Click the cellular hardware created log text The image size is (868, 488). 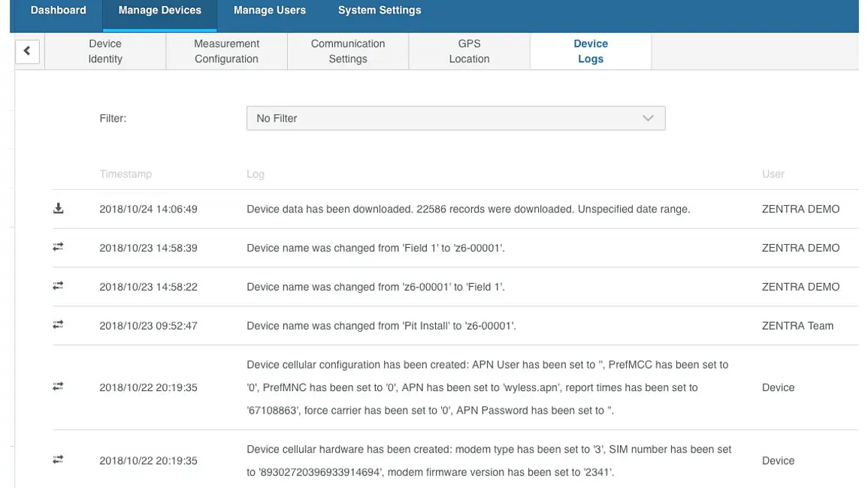(x=489, y=460)
